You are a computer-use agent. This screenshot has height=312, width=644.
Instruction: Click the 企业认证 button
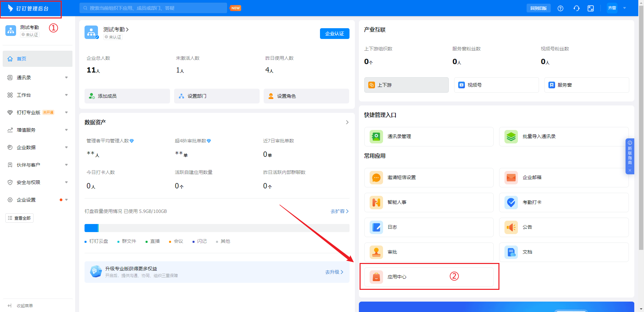pos(335,34)
